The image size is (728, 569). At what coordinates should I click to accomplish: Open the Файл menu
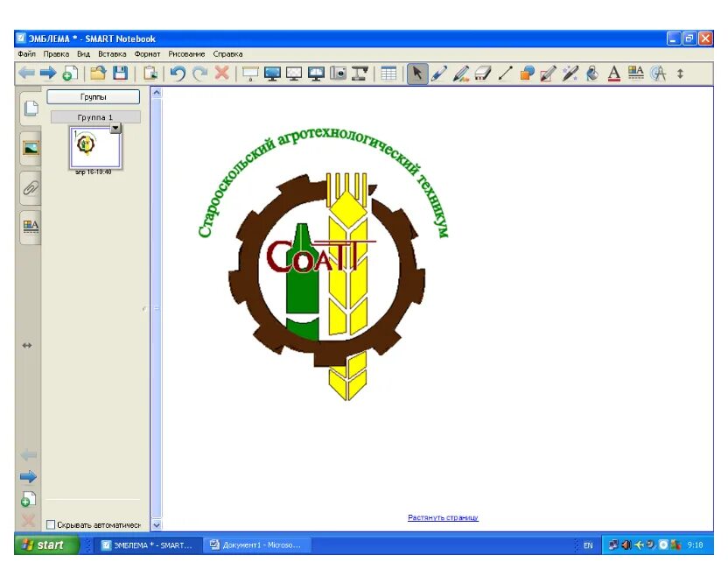(27, 54)
